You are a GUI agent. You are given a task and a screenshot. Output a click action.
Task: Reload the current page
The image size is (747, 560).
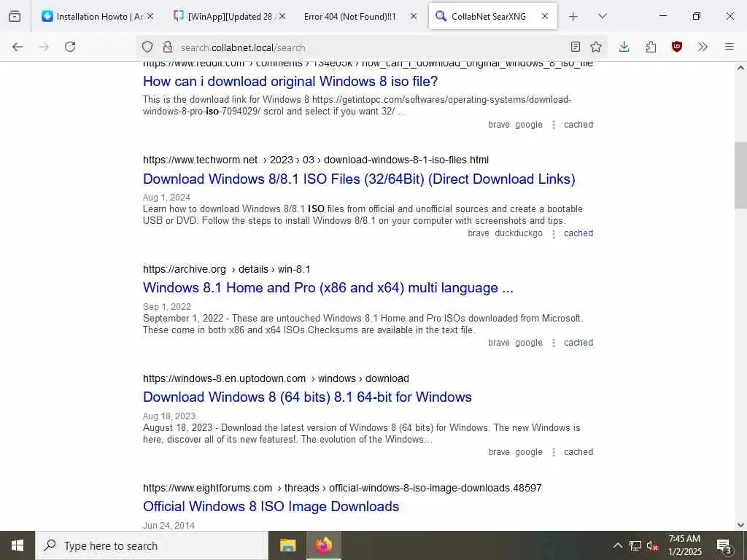pos(70,47)
